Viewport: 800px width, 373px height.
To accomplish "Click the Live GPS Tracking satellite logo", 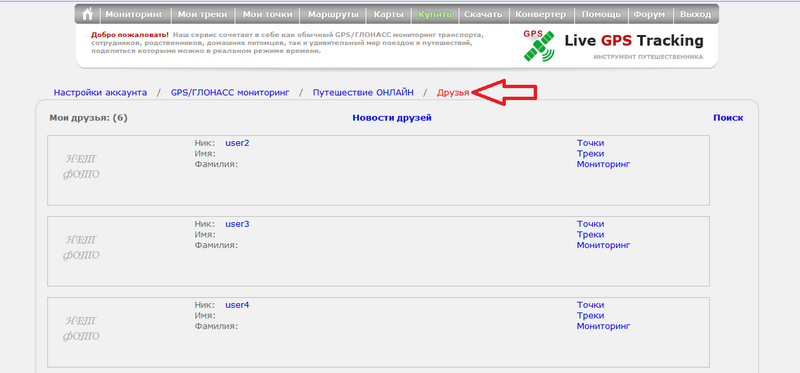I will (539, 46).
